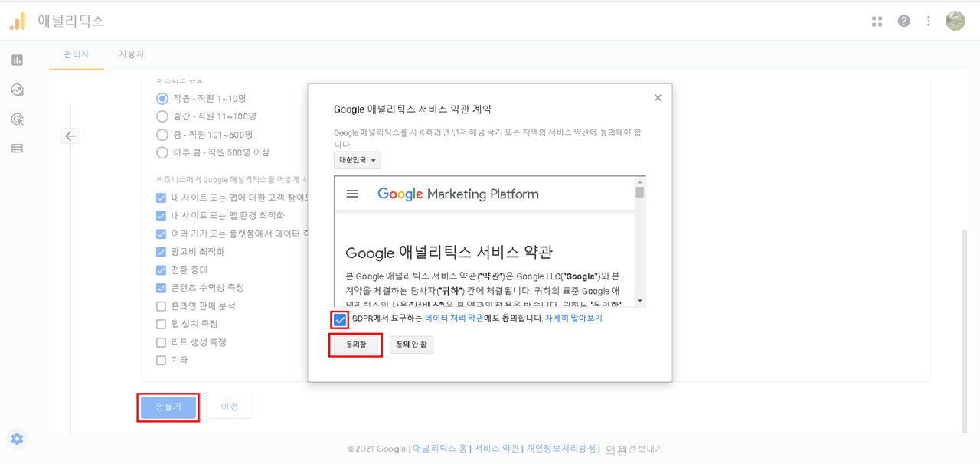Check 기타 checkbox

pyautogui.click(x=161, y=361)
